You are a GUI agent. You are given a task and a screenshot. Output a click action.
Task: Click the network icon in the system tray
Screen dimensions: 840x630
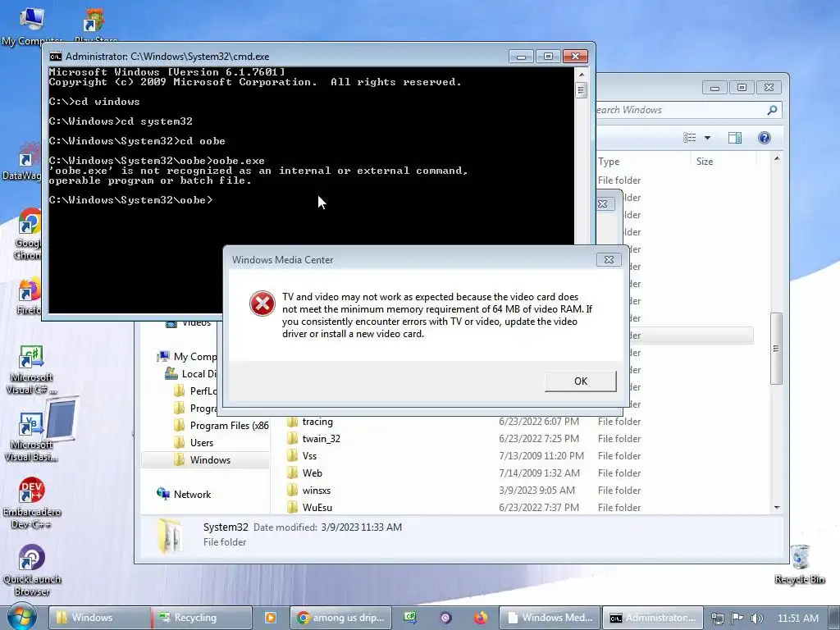(x=717, y=619)
